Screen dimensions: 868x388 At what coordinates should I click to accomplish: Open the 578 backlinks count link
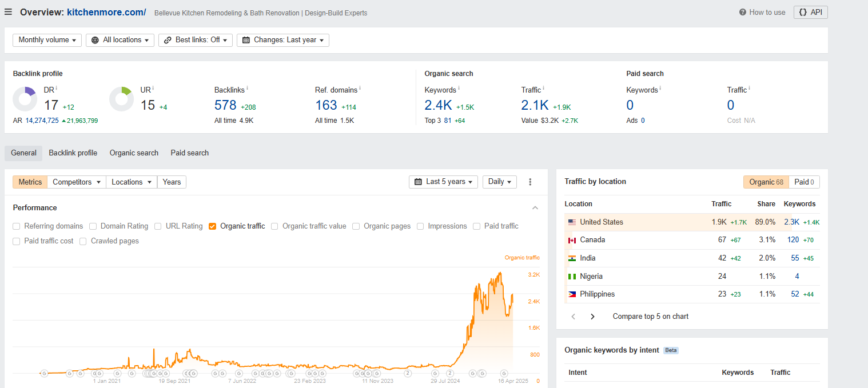click(225, 105)
